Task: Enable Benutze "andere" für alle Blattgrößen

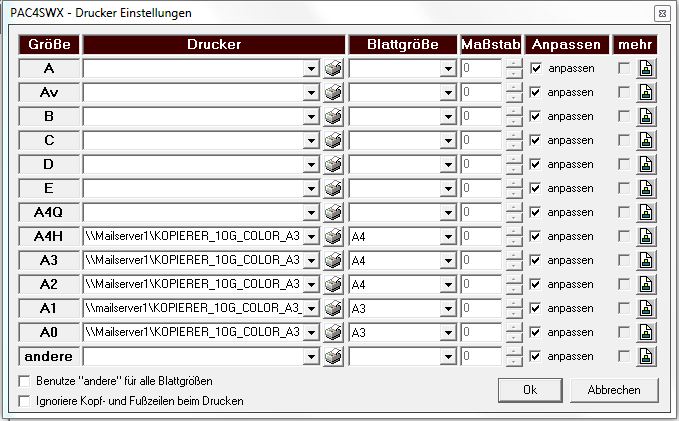Action: point(24,381)
